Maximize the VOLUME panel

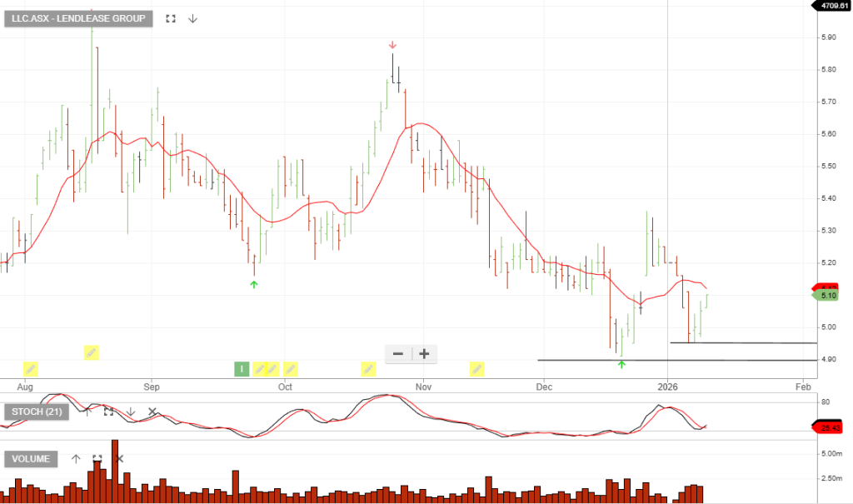pyautogui.click(x=97, y=459)
